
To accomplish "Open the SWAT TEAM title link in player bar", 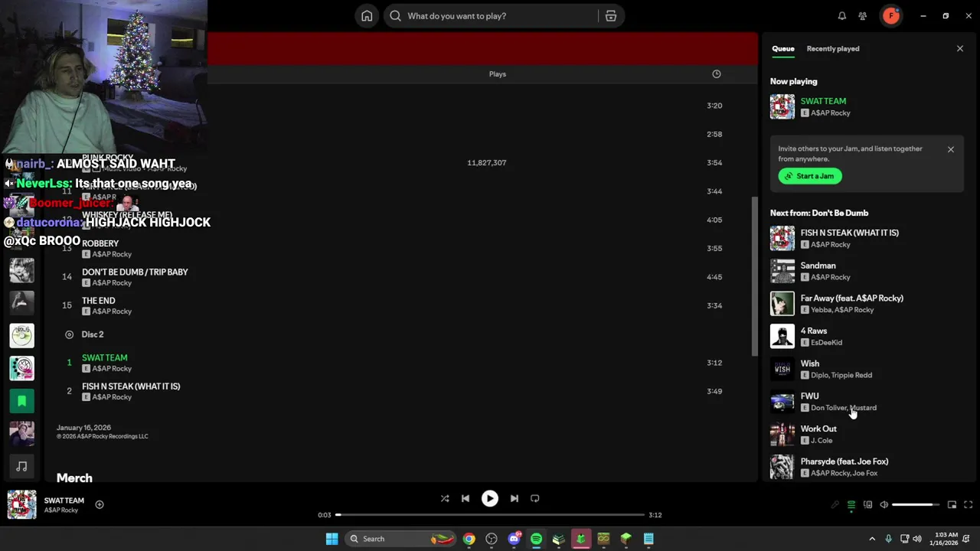I will (64, 500).
